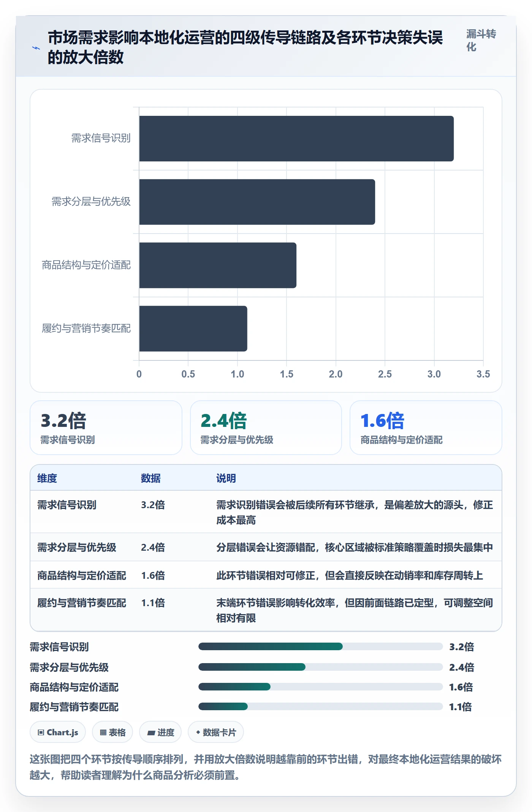This screenshot has width=532, height=812.
Task: Click the 履约与营销节奏匹配 progress bar
Action: click(x=320, y=706)
